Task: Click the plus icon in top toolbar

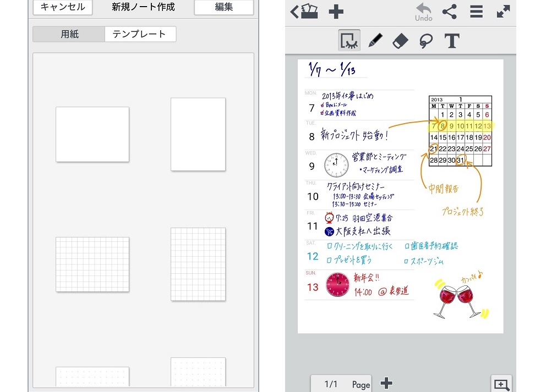Action: coord(336,12)
